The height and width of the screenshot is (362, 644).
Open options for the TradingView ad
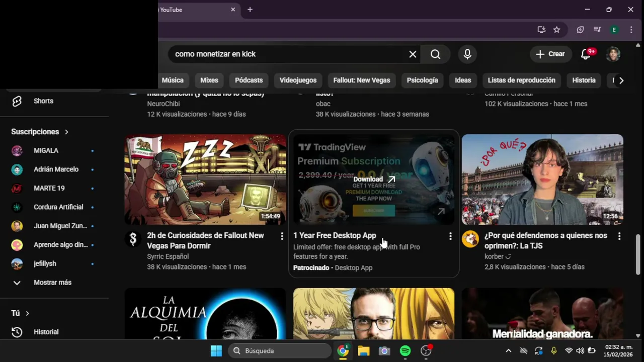point(450,236)
